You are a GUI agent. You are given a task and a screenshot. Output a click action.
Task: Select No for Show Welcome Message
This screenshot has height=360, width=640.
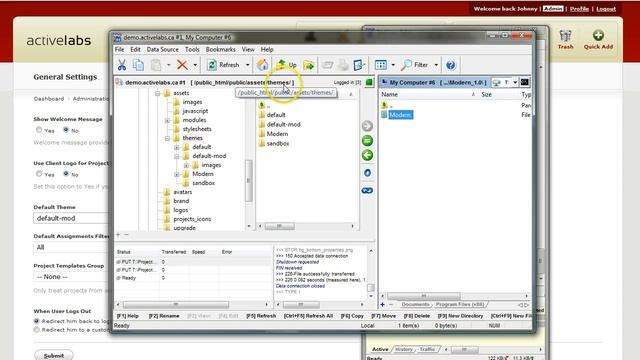click(x=66, y=130)
